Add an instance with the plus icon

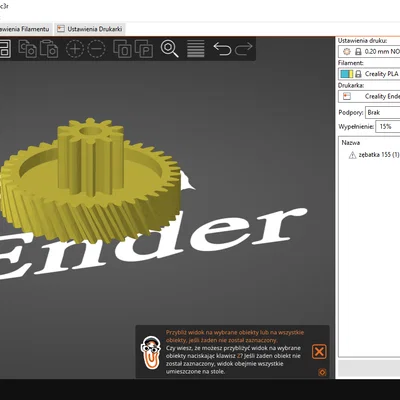click(x=75, y=49)
